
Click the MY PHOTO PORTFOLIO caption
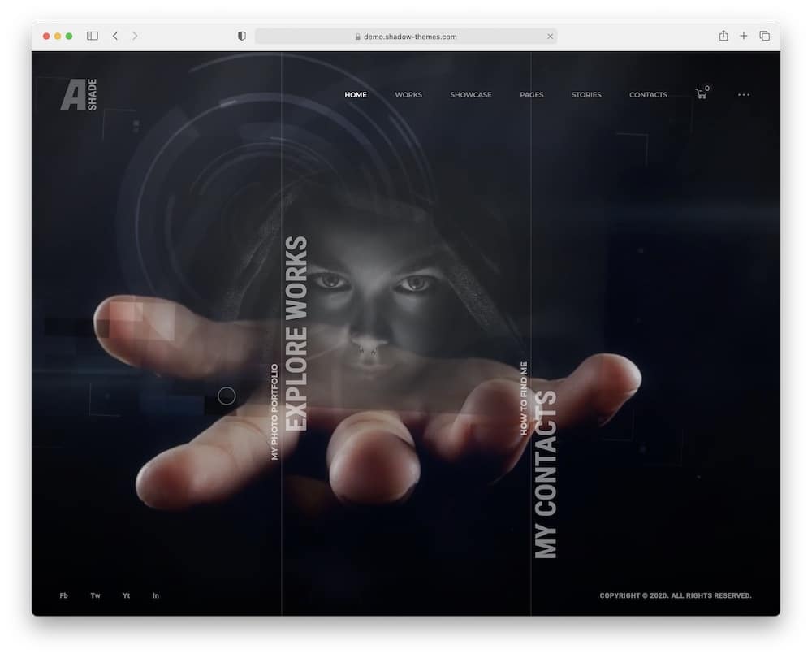tap(274, 412)
